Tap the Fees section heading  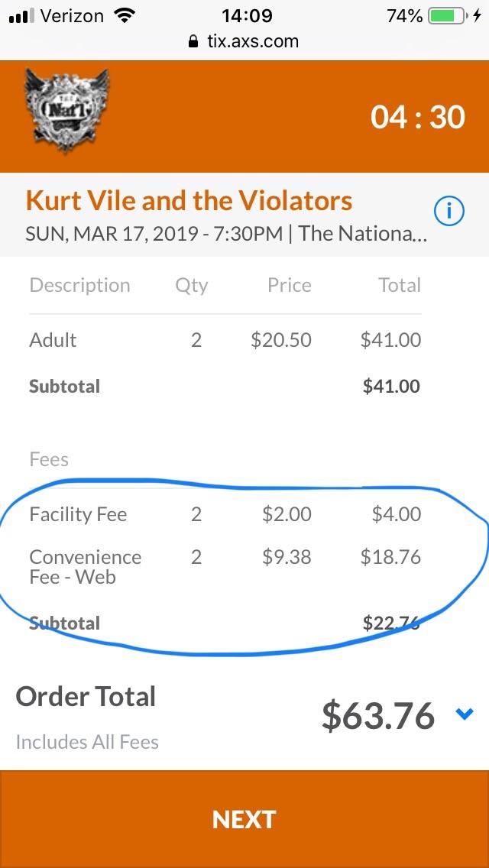[49, 459]
